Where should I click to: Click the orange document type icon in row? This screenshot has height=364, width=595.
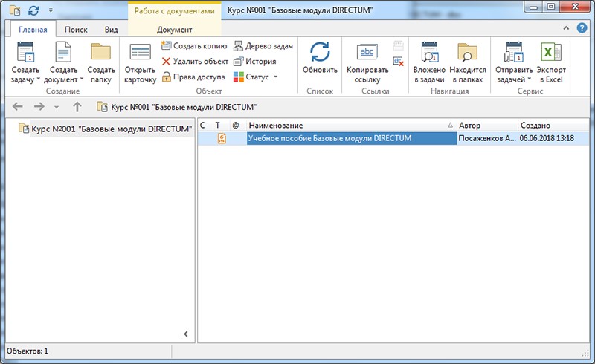(x=222, y=138)
